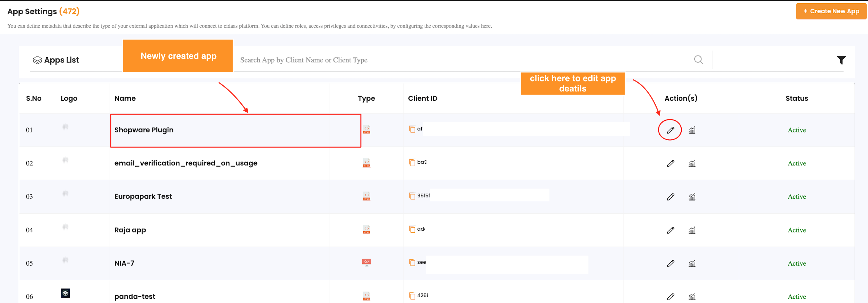Open statistics chart for Shopware Plugin
Viewport: 868px width, 303px height.
[692, 130]
